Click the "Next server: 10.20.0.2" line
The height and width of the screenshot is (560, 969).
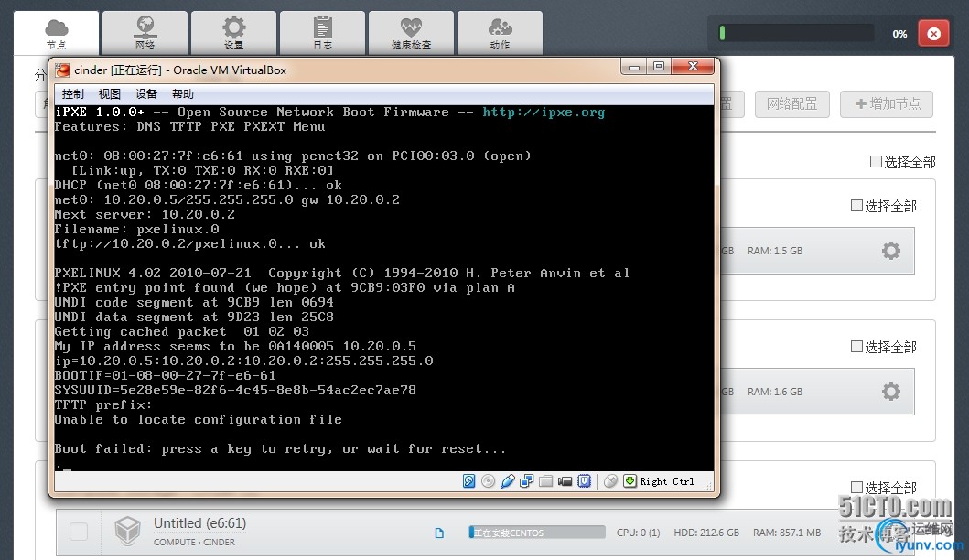click(145, 214)
